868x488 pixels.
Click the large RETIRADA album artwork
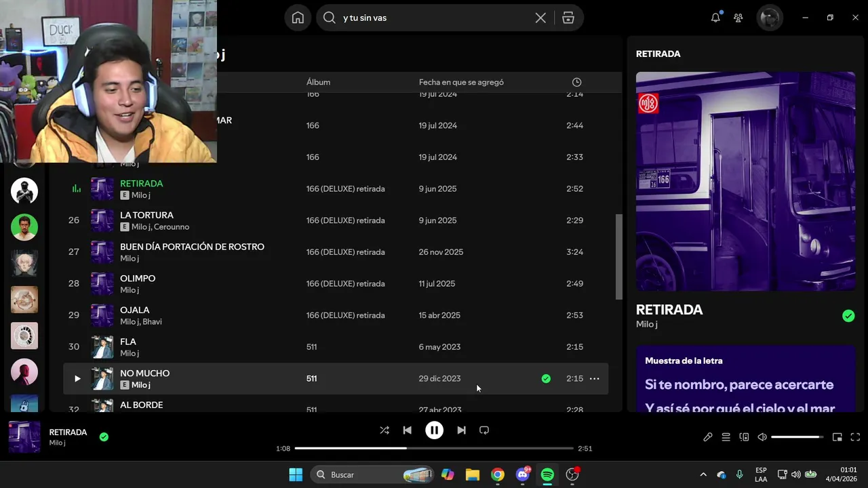[745, 181]
